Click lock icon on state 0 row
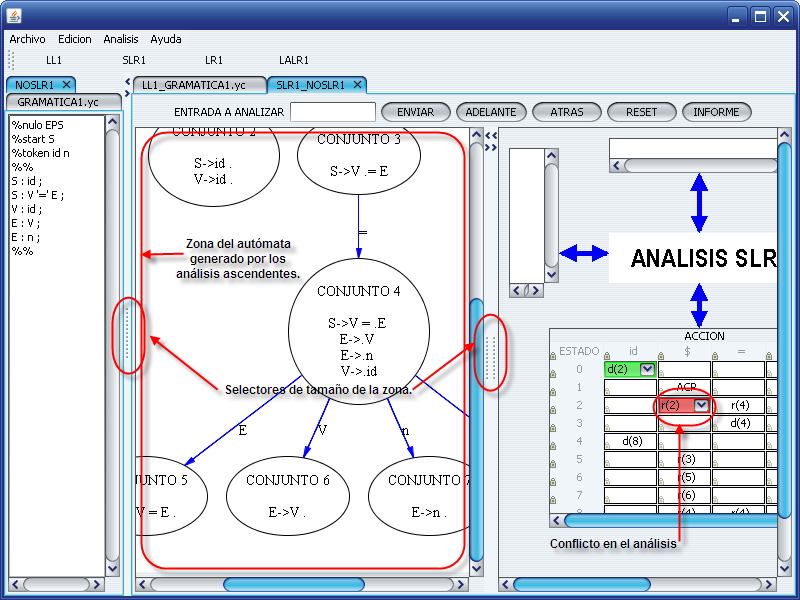 point(553,369)
